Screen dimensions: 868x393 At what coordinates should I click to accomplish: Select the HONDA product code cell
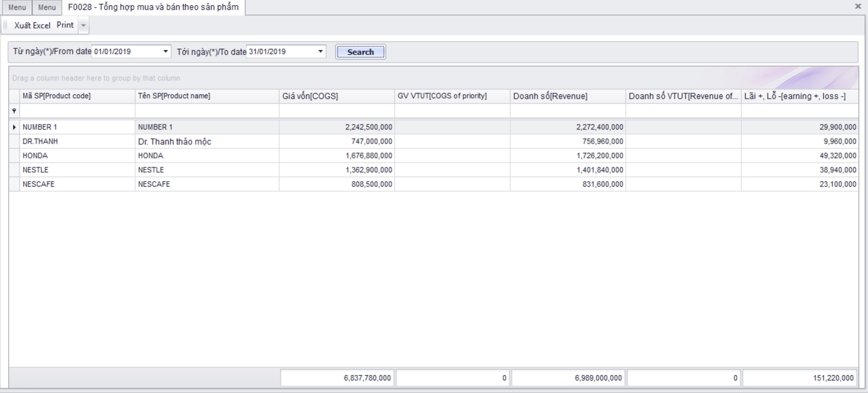(77, 155)
